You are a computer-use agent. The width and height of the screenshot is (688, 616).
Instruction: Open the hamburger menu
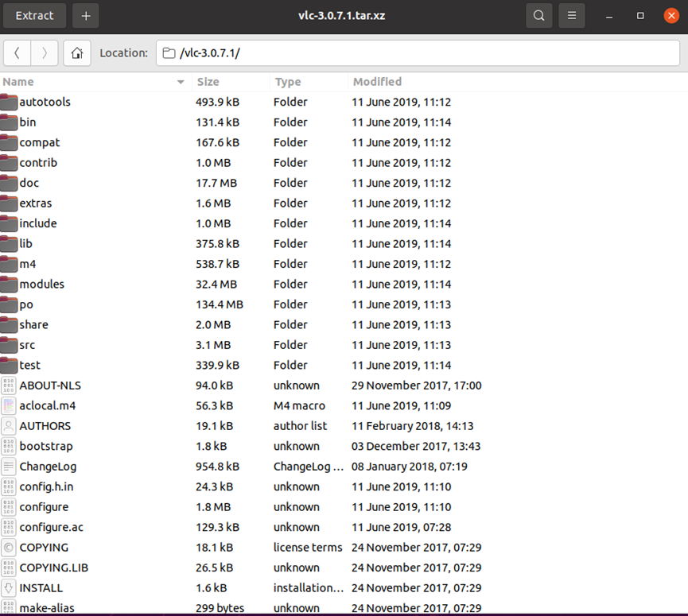pyautogui.click(x=571, y=16)
